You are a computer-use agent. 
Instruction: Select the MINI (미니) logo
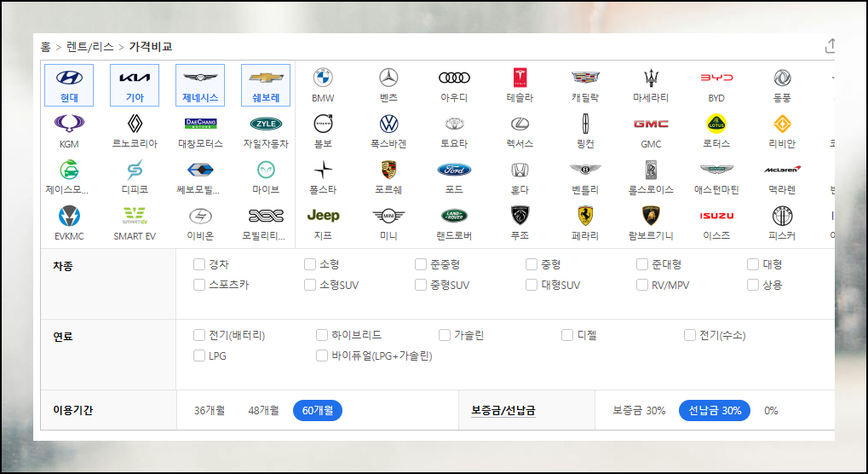[388, 216]
